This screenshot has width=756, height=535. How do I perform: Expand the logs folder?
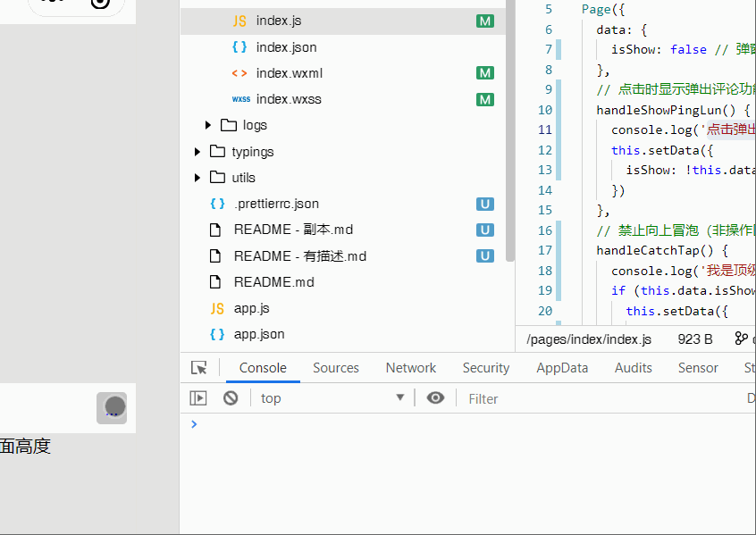208,125
